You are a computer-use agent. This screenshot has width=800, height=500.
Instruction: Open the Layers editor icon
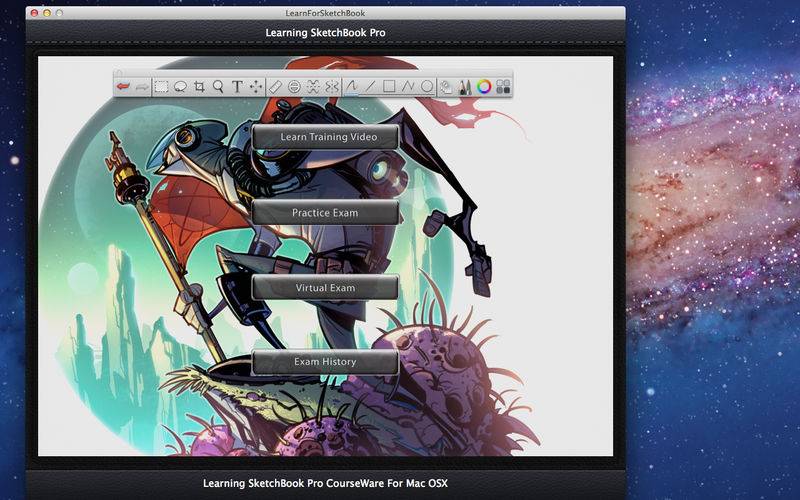click(446, 87)
